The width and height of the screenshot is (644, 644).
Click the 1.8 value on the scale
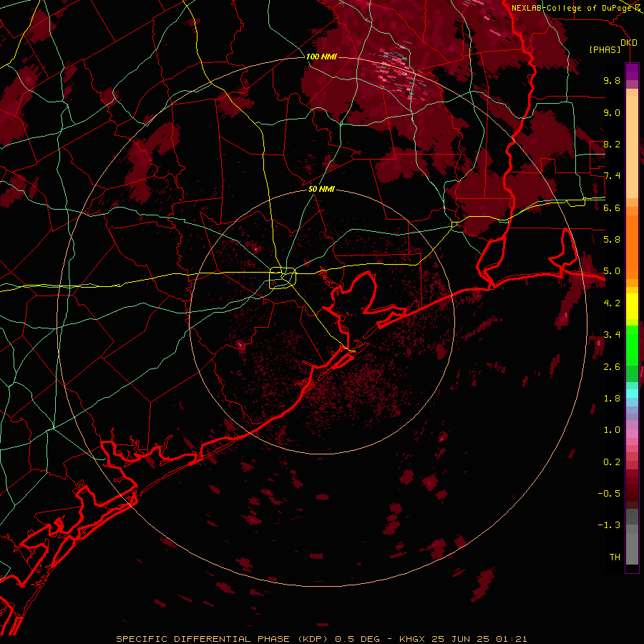(612, 398)
